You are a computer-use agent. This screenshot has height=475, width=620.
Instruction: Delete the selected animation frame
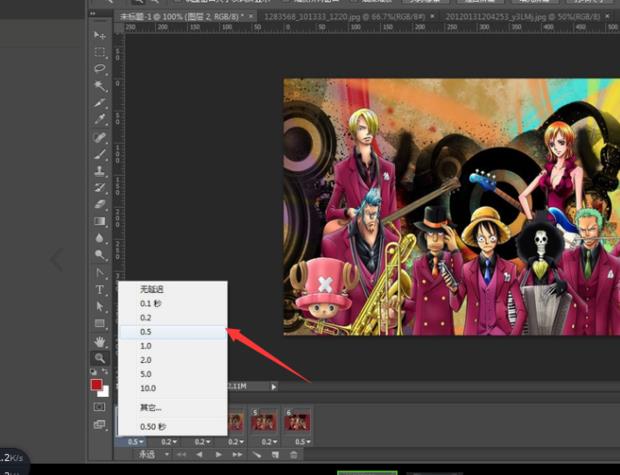coord(292,454)
